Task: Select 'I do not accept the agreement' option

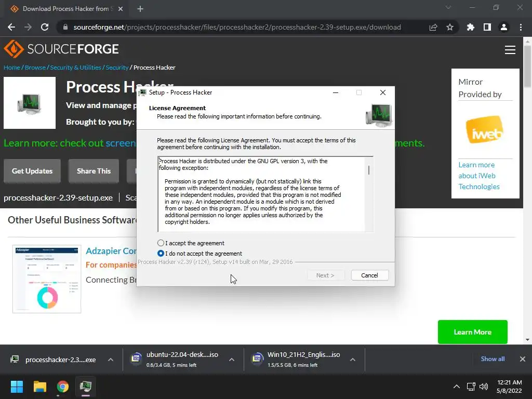Action: point(161,254)
